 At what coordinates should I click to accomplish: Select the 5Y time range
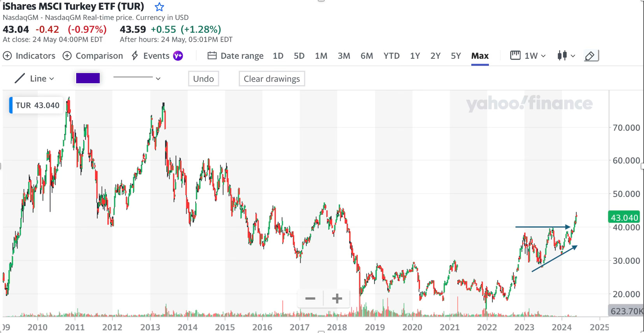point(456,56)
